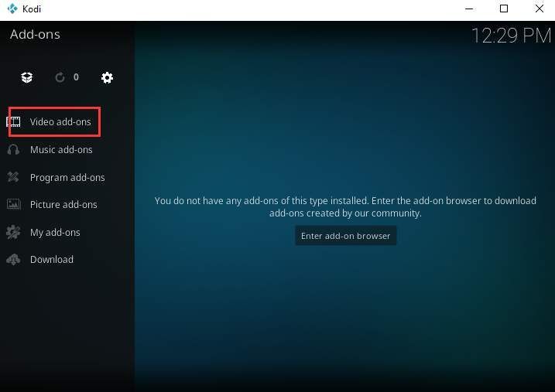Click the updates count 0
Viewport: 555px width, 392px height.
(76, 77)
